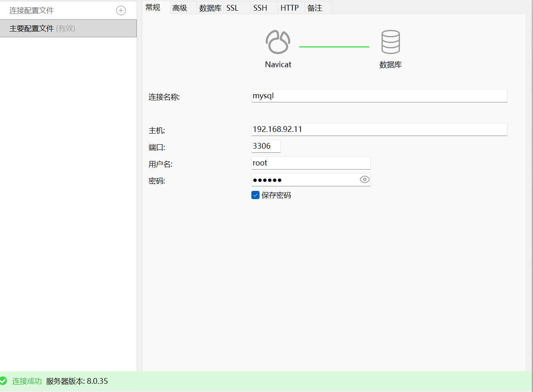
Task: Click the 主机 field with 192.168.92.11
Action: [x=379, y=129]
